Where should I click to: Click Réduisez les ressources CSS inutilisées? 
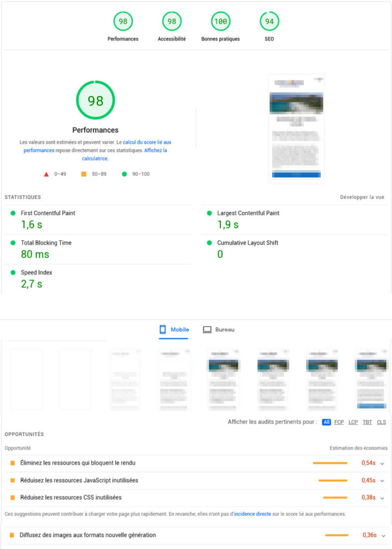(71, 498)
